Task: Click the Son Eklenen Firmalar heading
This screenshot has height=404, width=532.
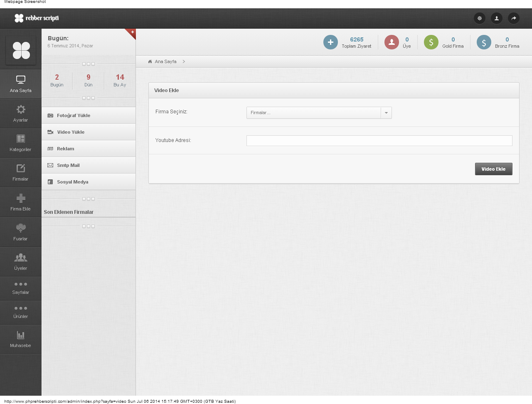Action: tap(69, 212)
